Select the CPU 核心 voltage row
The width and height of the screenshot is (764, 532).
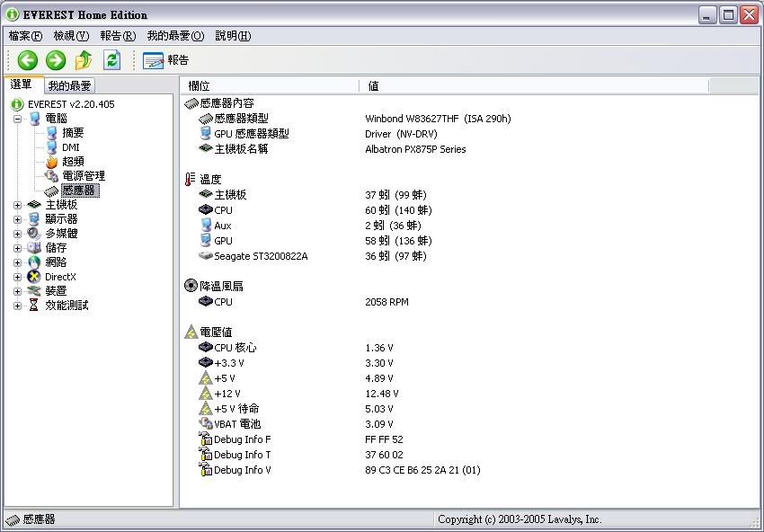point(297,348)
